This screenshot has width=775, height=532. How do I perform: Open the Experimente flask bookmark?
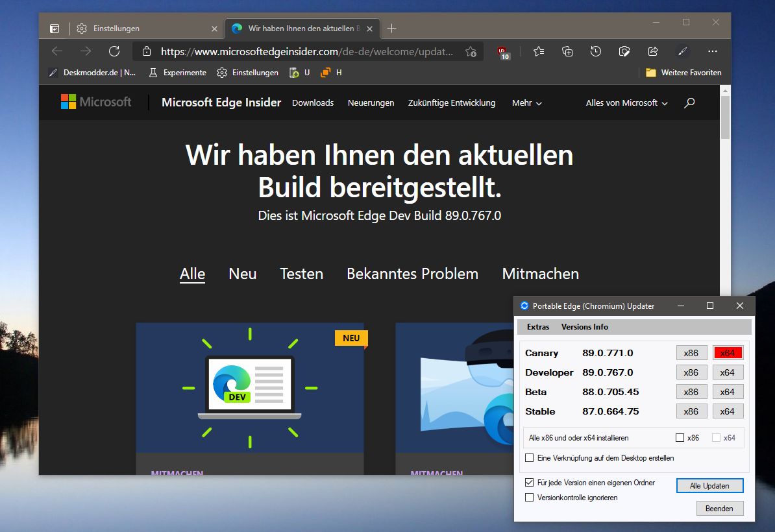tap(177, 73)
